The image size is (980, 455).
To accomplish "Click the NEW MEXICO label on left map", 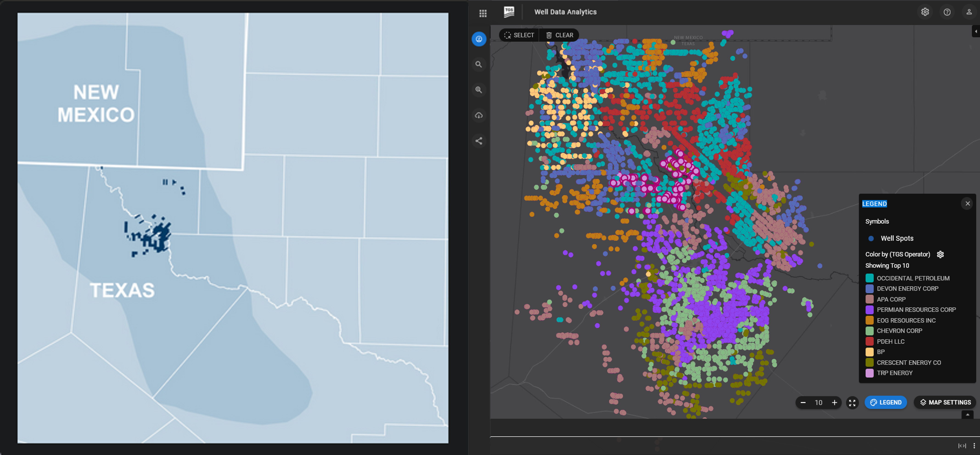I will (x=96, y=103).
